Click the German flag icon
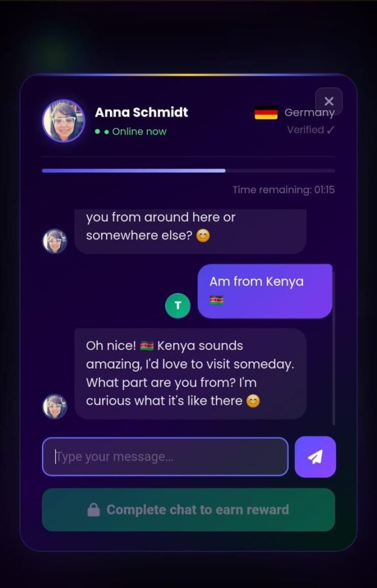377x588 pixels. (266, 113)
